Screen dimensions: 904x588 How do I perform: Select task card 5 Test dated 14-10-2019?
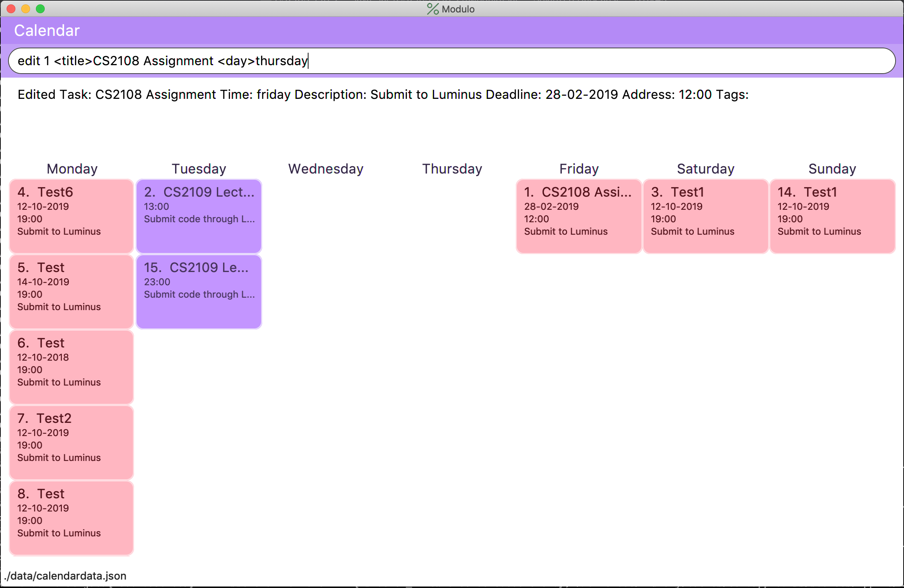71,291
